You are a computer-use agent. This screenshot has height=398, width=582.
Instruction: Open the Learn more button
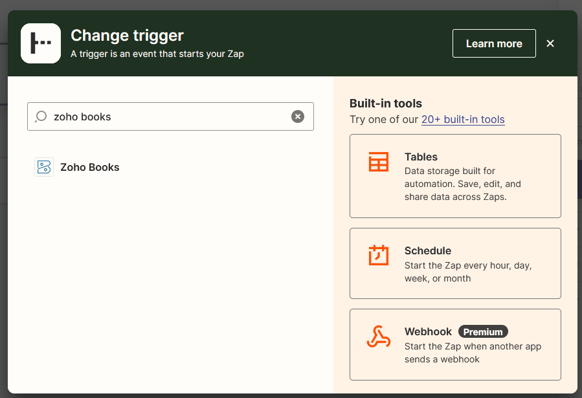(x=494, y=43)
